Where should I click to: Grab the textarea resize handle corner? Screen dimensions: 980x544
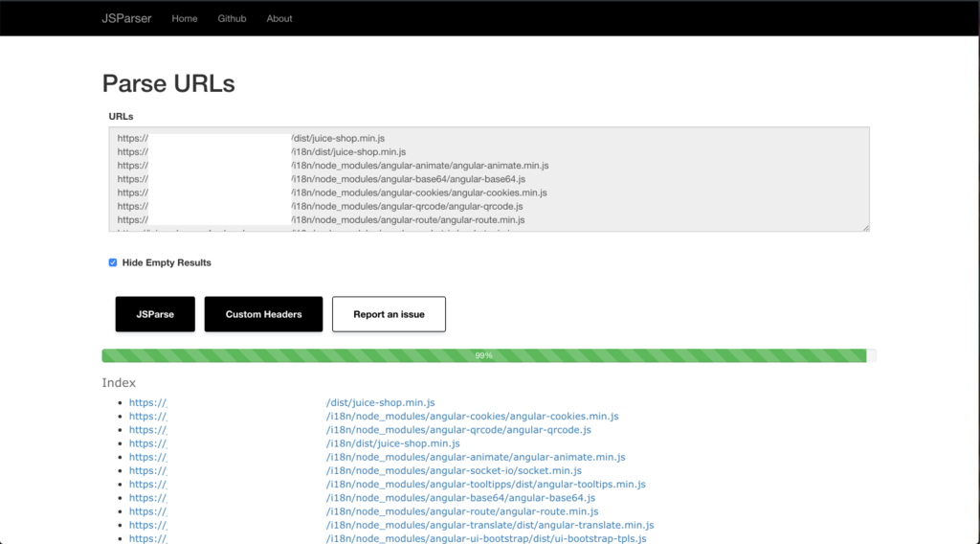tap(865, 228)
